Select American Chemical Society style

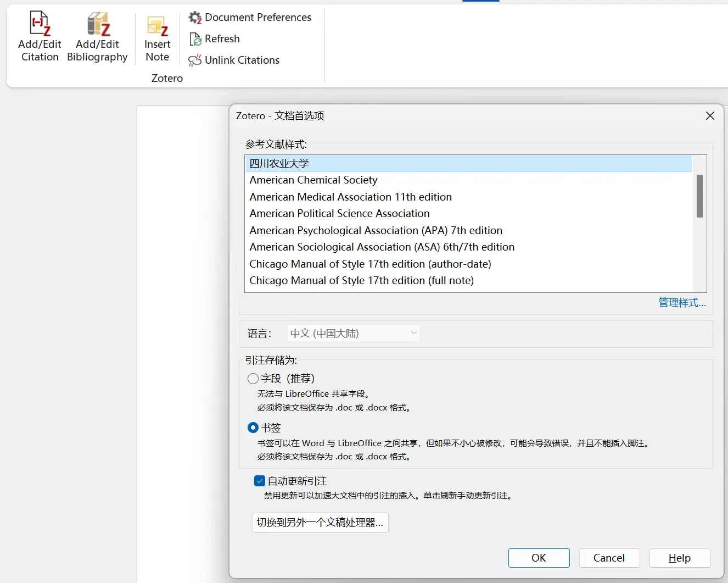[x=468, y=180]
